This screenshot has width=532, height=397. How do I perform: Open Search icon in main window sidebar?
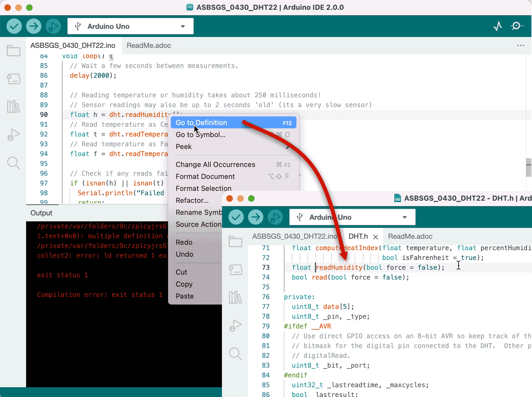(13, 163)
